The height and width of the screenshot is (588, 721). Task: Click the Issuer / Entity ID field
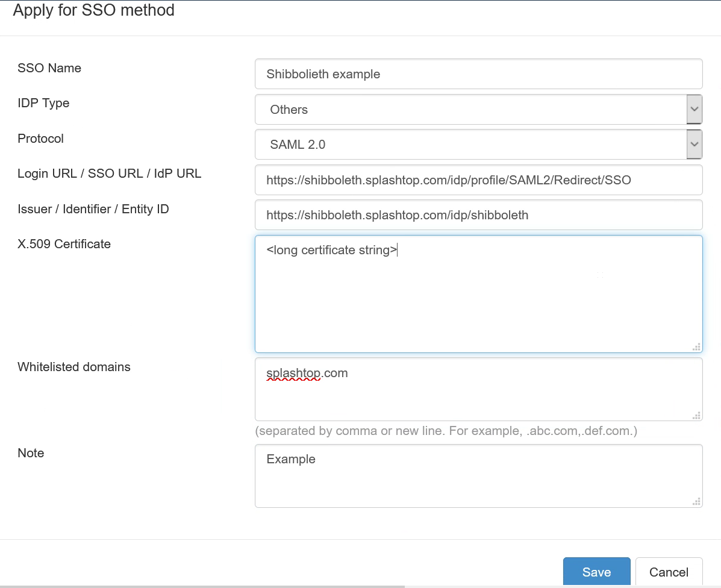click(x=479, y=214)
